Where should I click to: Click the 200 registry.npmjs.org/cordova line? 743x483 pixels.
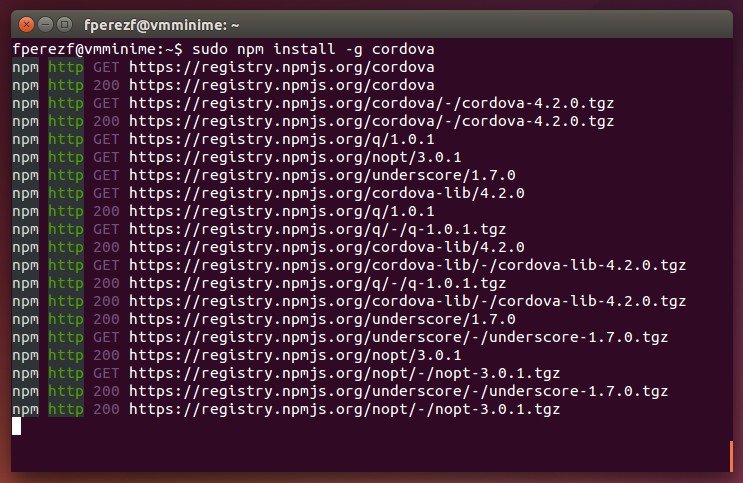223,85
